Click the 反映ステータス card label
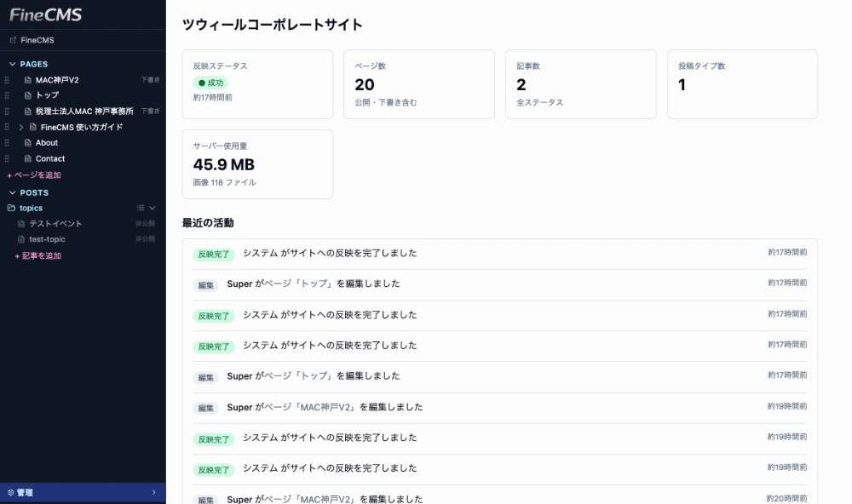 220,66
